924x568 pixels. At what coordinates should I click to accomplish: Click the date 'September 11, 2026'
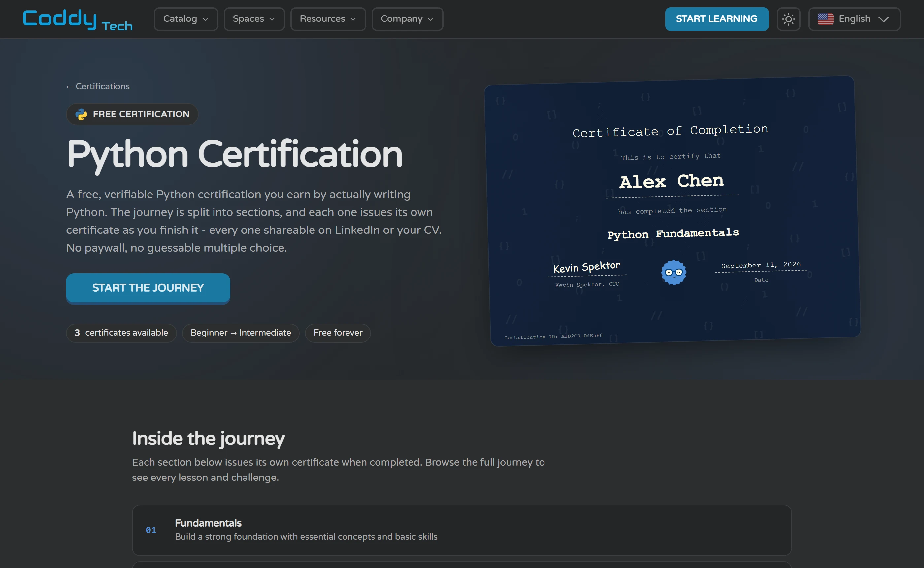(761, 265)
